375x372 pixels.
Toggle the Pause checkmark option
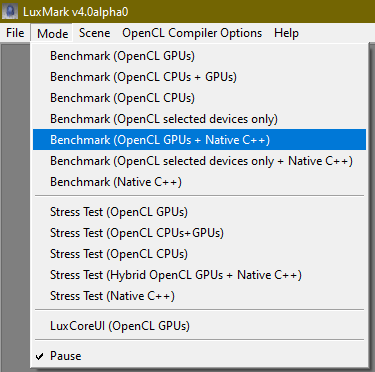tap(199, 356)
